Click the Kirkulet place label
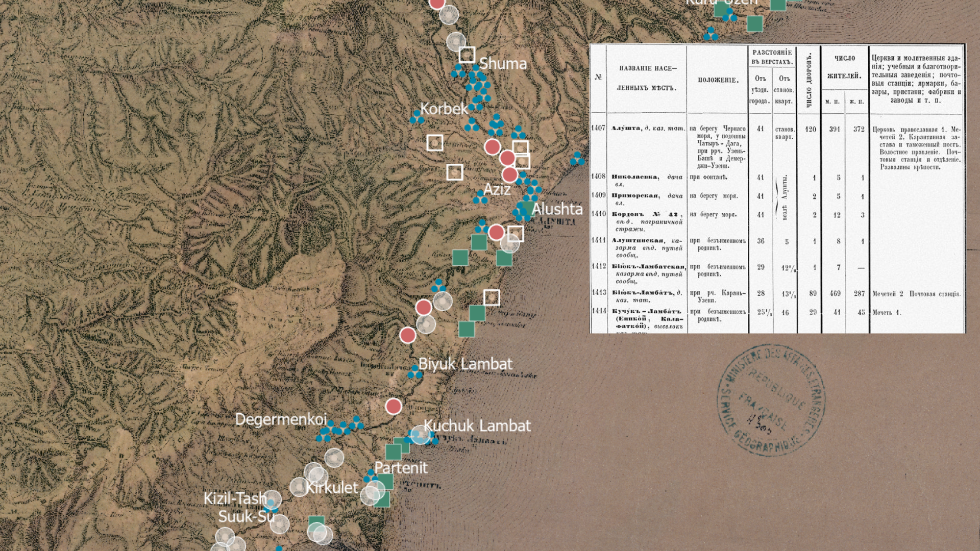This screenshot has height=551, width=980. [332, 487]
